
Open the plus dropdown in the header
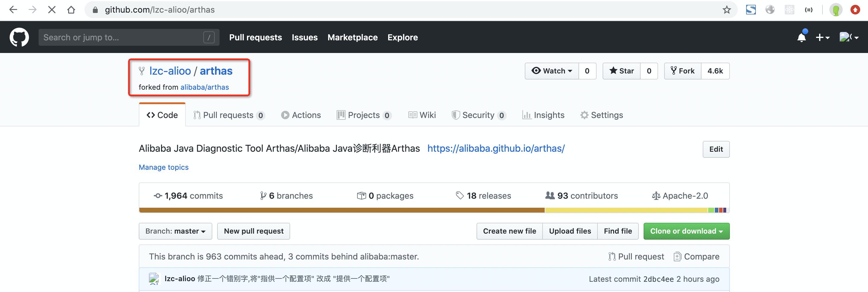coord(823,37)
